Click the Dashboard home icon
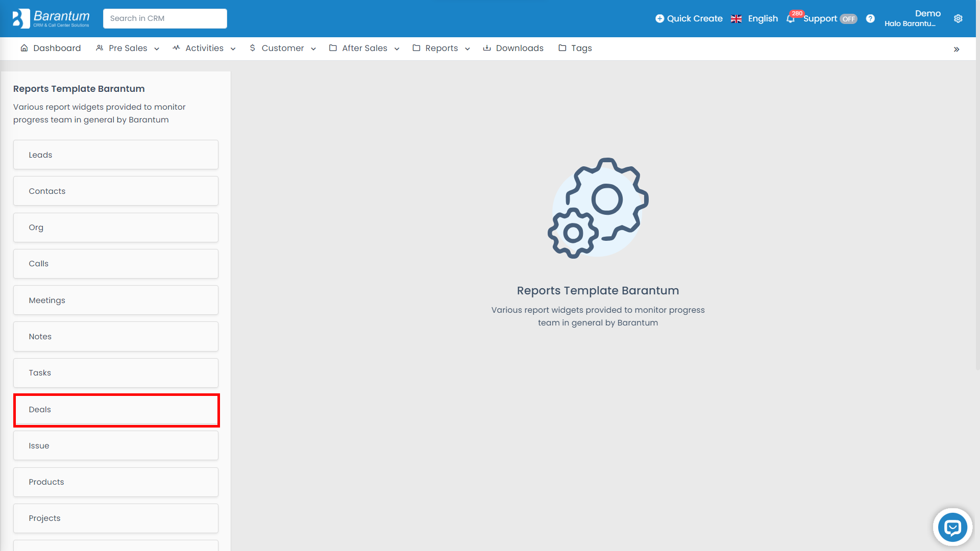Image resolution: width=980 pixels, height=551 pixels. coord(24,48)
